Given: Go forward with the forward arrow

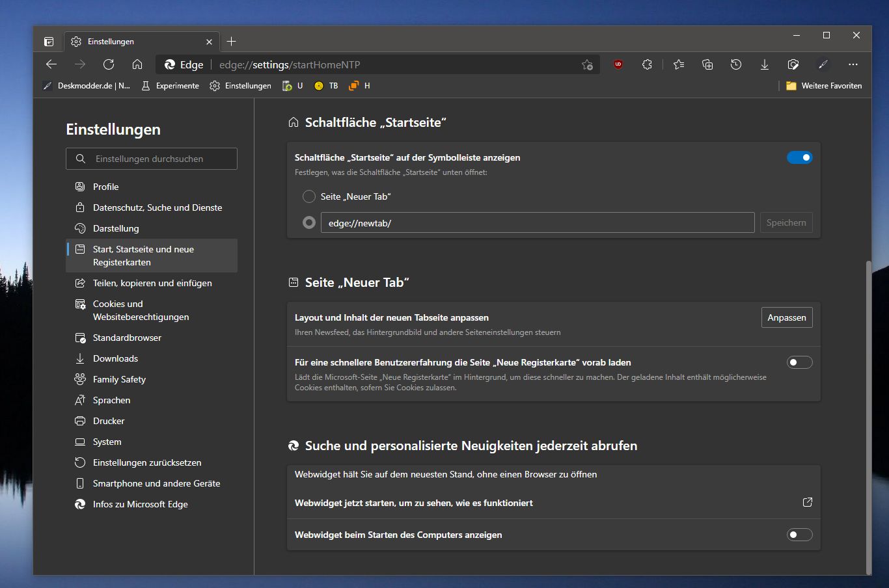Looking at the screenshot, I should 80,64.
